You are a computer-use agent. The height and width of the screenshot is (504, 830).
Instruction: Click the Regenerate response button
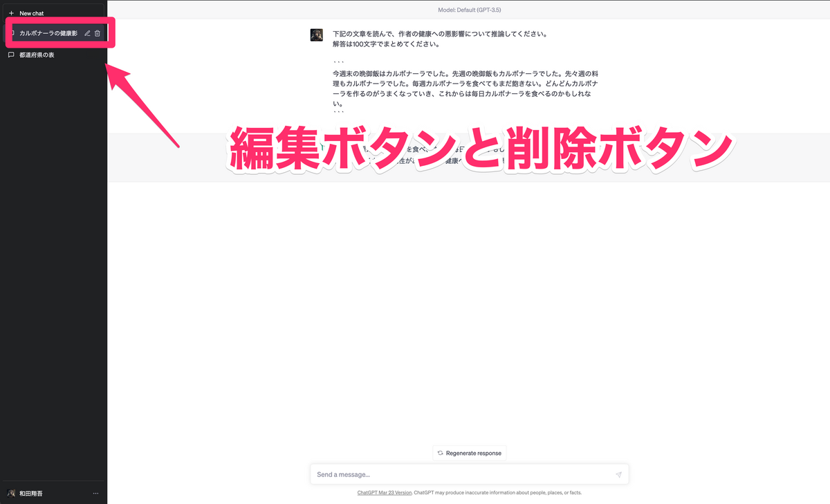coord(470,453)
